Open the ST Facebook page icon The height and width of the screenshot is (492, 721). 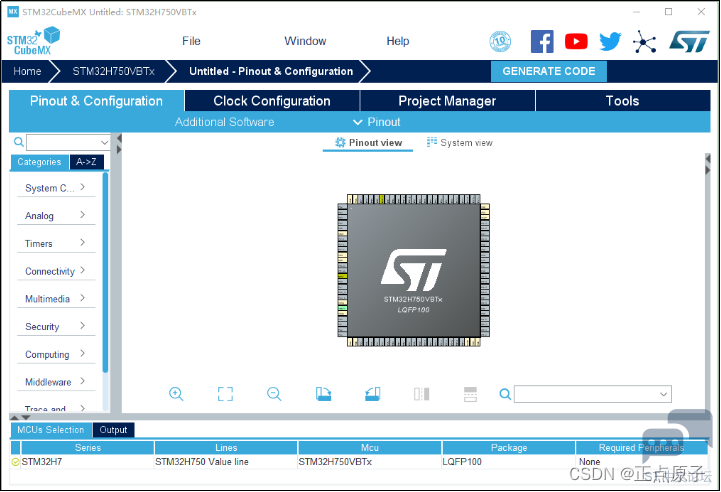[x=542, y=41]
